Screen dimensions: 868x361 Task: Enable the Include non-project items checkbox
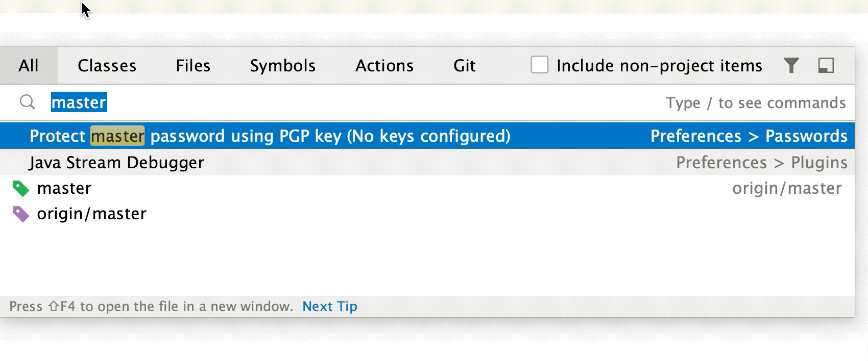[539, 65]
